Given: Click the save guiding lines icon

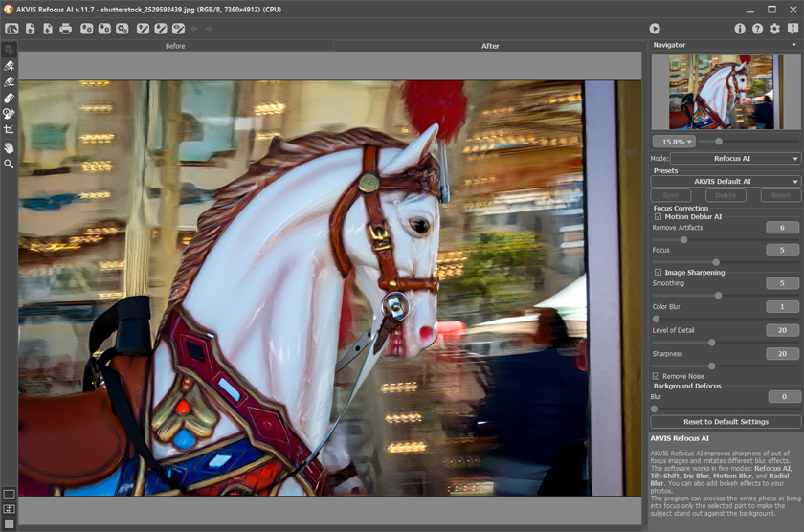Looking at the screenshot, I should pos(161,29).
